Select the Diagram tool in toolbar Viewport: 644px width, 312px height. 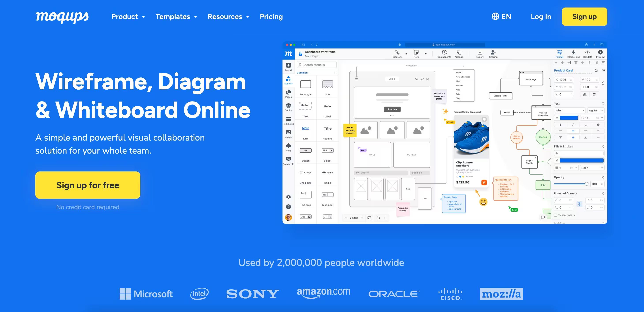pos(397,54)
